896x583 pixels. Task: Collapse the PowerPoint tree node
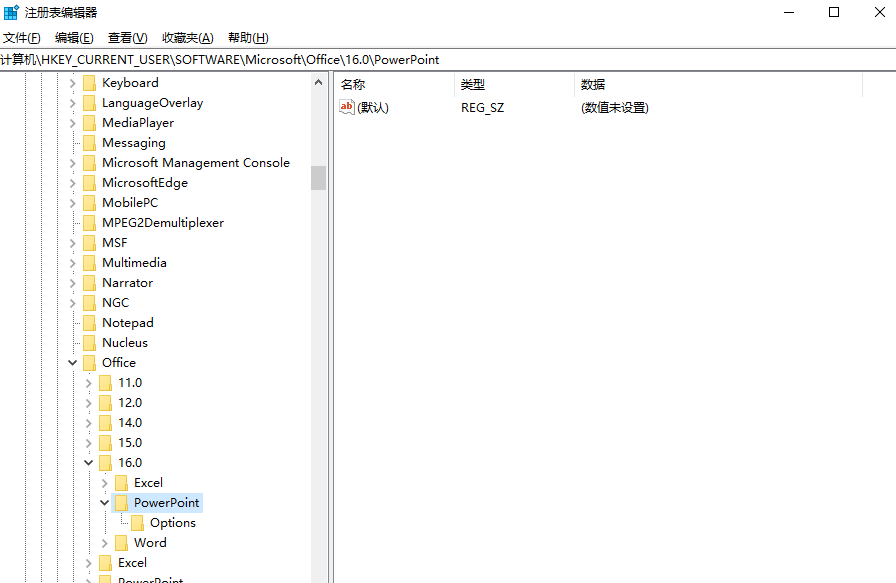tap(105, 502)
